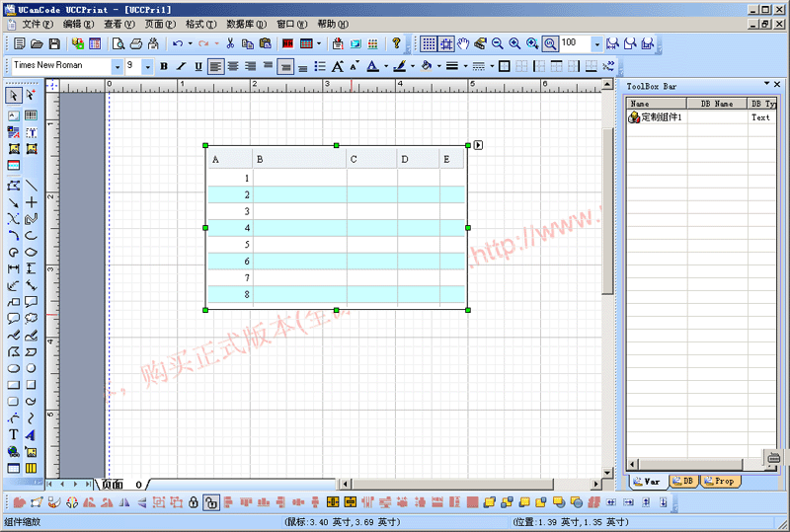Click the Zoom Out magnifier icon

(497, 44)
